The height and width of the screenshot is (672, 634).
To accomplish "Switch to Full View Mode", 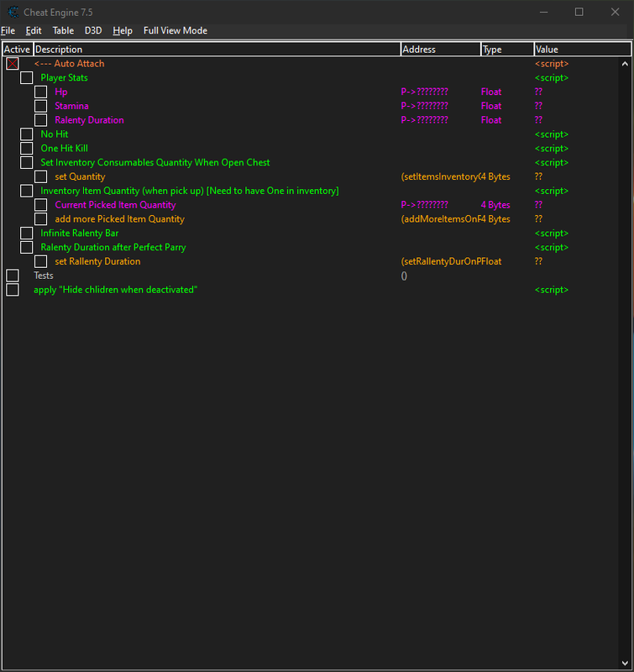I will pyautogui.click(x=176, y=30).
